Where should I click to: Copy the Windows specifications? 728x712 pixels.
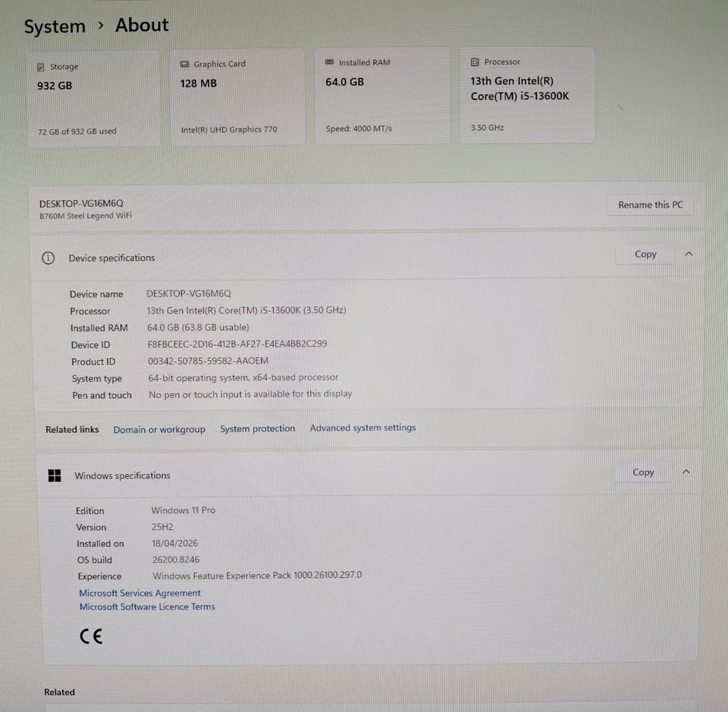[643, 472]
